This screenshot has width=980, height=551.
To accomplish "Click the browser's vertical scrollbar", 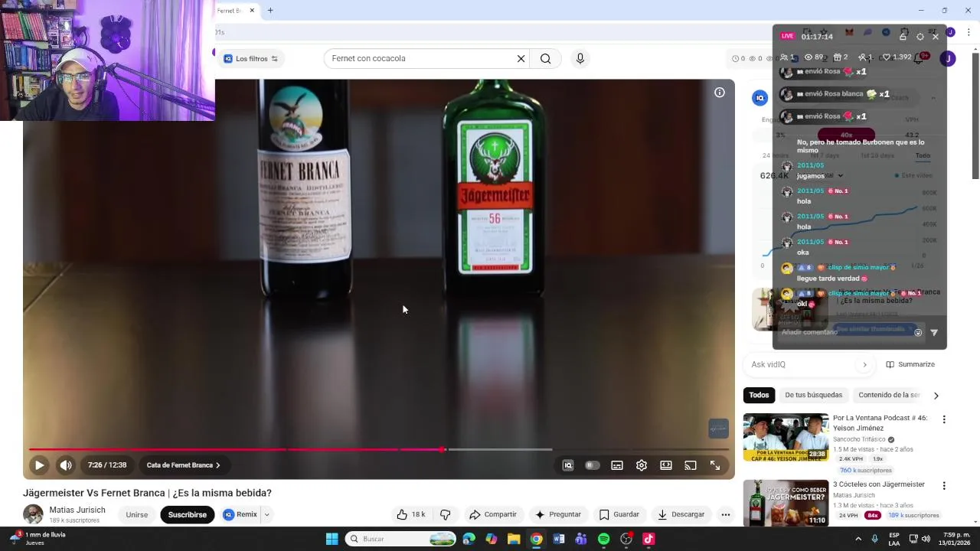I will pos(975,115).
